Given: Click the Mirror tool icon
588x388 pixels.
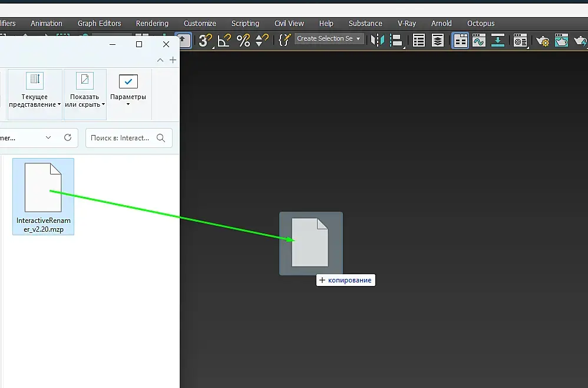Looking at the screenshot, I should (378, 40).
